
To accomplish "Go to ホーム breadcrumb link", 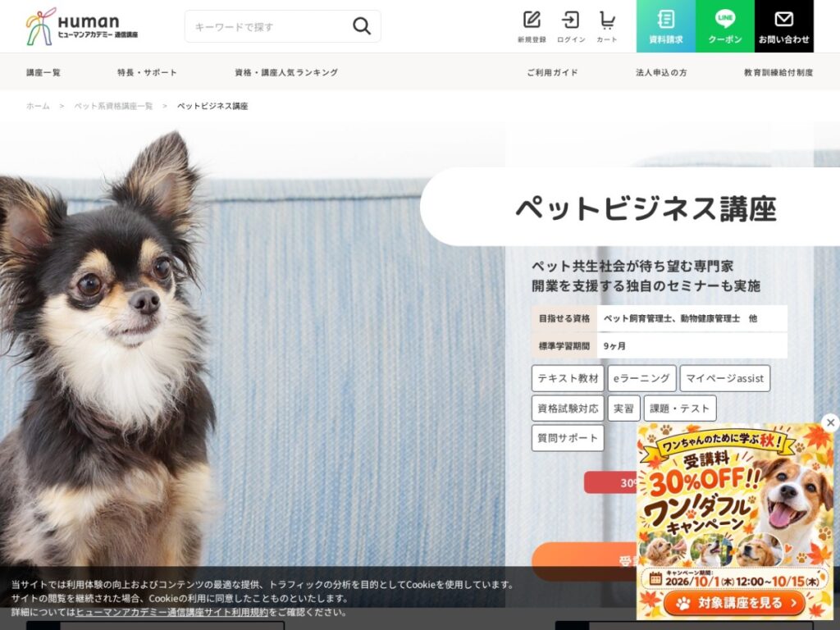I will (x=38, y=106).
